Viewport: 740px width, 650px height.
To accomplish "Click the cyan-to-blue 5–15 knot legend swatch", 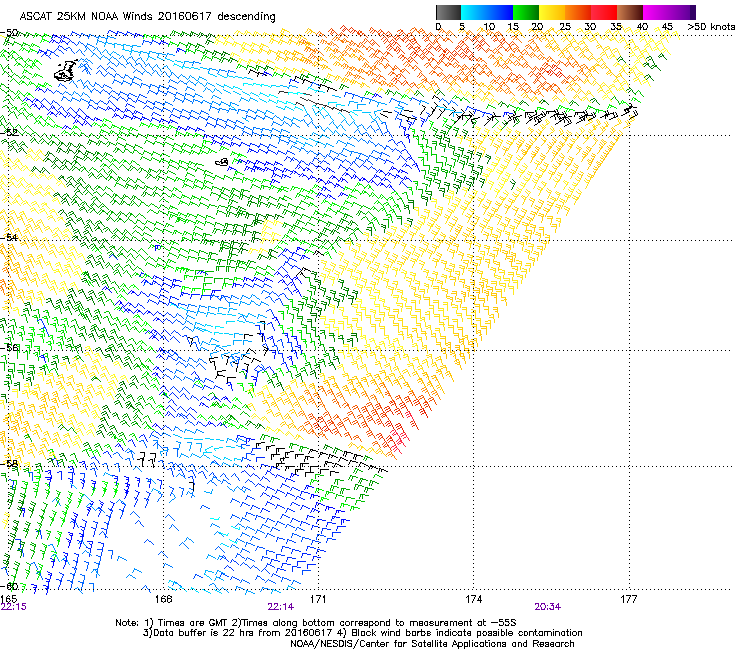I will pyautogui.click(x=487, y=12).
